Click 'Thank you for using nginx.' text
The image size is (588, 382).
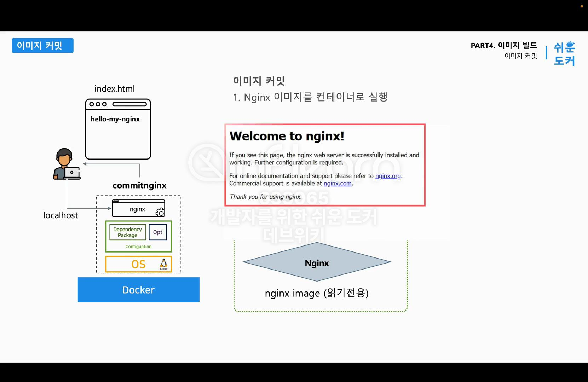tap(266, 197)
